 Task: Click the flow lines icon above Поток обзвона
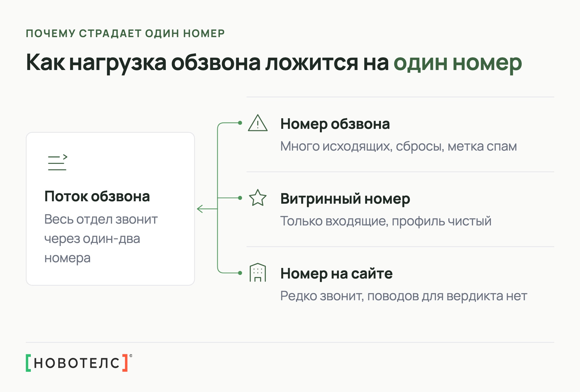coord(57,162)
